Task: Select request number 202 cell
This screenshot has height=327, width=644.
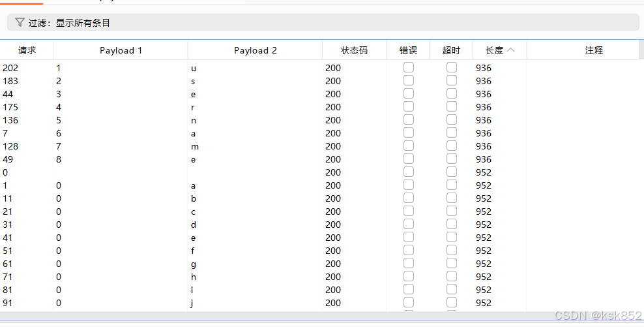Action: [10, 68]
